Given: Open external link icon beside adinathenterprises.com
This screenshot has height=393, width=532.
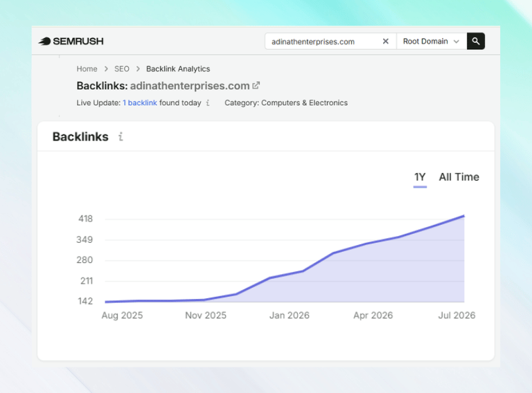Looking at the screenshot, I should (256, 85).
